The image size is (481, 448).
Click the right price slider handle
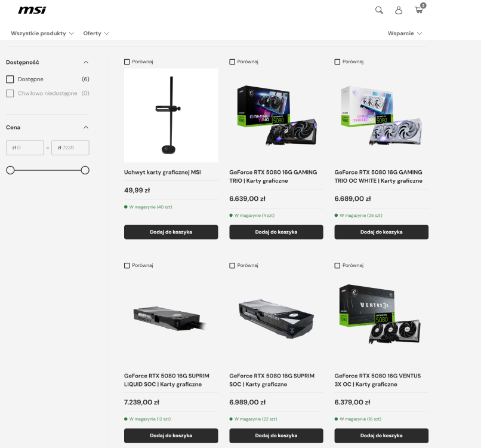click(x=85, y=170)
